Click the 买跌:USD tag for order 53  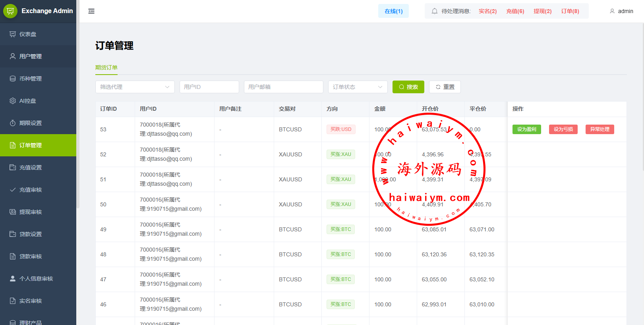click(x=341, y=129)
